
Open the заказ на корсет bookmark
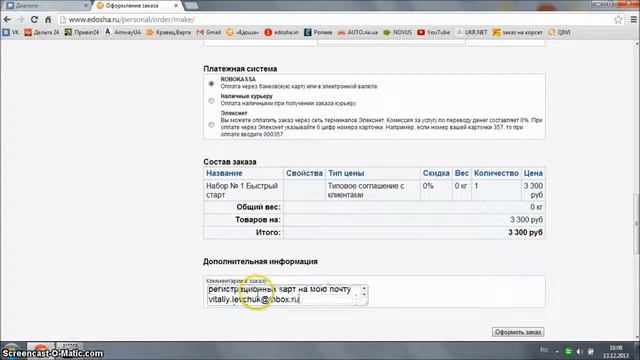tap(518, 32)
